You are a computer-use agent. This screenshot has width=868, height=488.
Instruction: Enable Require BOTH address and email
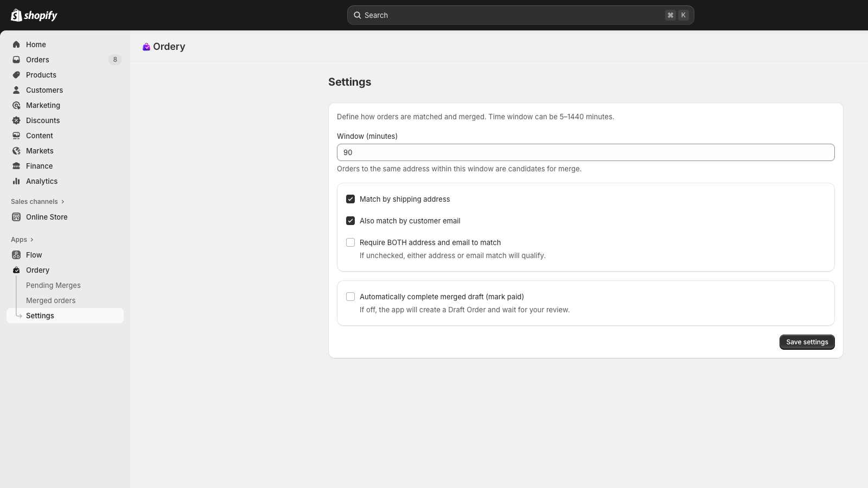pyautogui.click(x=350, y=242)
